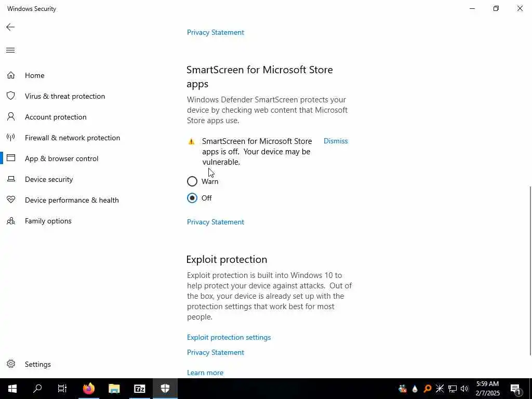Click the white asterisk tray icon
This screenshot has width=532, height=399.
(x=440, y=389)
